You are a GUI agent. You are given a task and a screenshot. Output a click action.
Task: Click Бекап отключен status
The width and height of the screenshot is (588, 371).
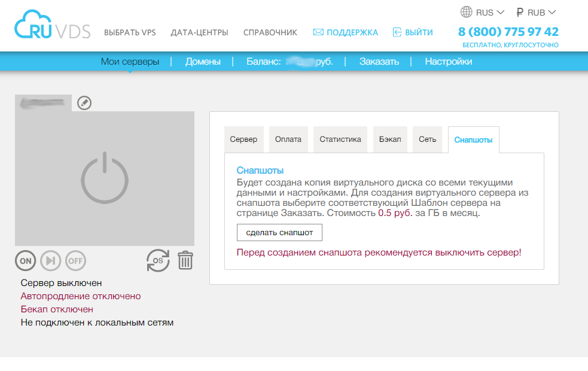coord(57,309)
